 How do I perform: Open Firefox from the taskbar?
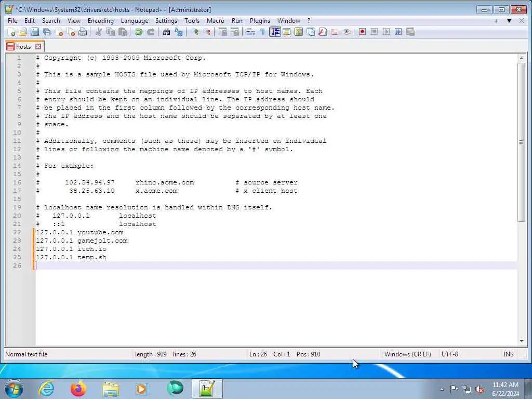coord(78,389)
